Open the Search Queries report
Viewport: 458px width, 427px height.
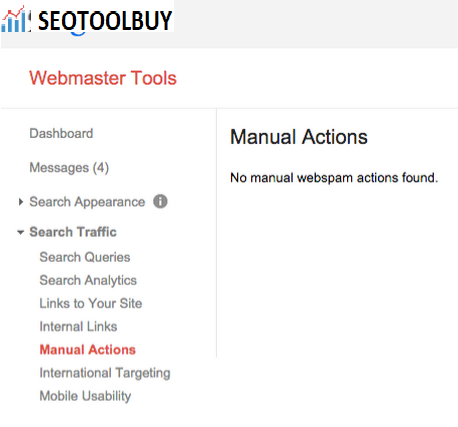(85, 257)
